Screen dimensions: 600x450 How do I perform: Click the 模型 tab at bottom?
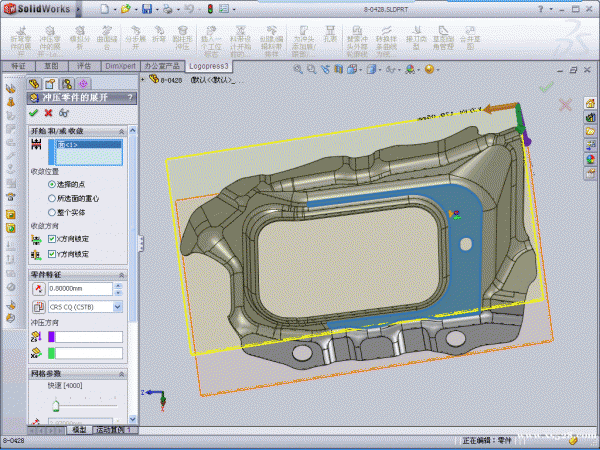tap(78, 429)
